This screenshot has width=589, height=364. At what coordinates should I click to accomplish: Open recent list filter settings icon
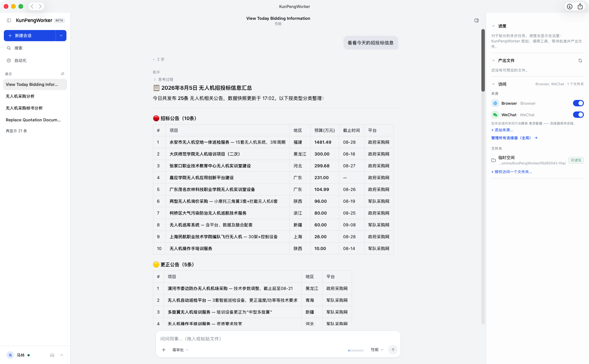point(63,74)
